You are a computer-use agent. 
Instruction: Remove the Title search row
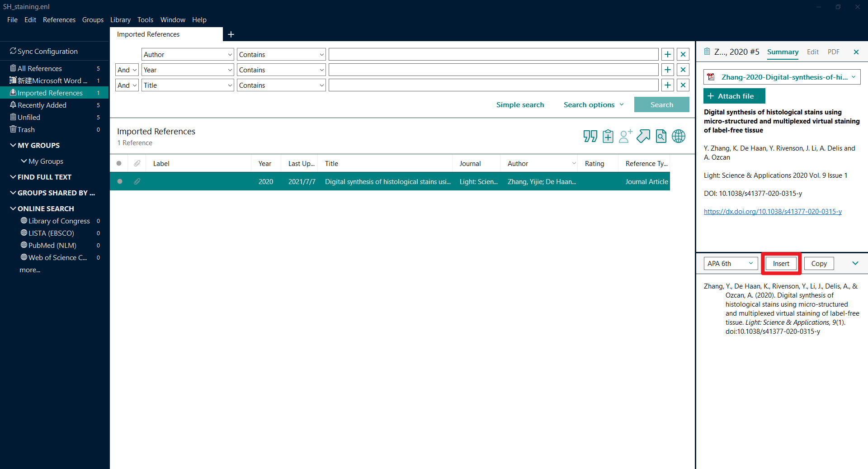683,85
